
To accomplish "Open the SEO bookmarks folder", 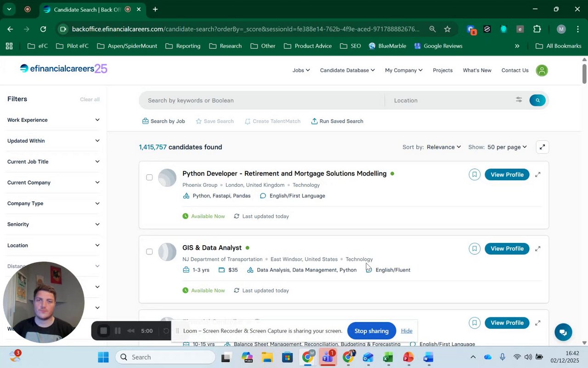I will pos(350,46).
